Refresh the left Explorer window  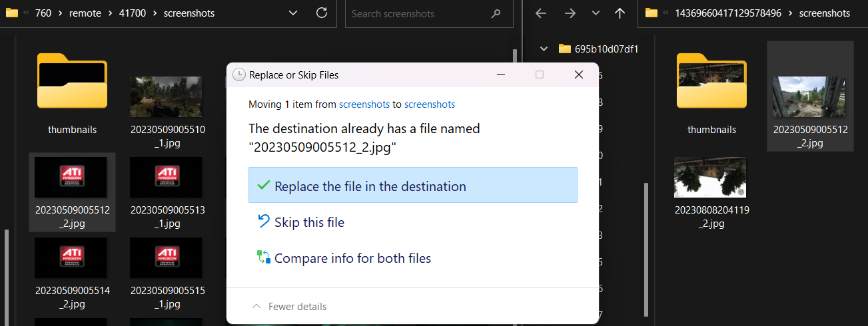tap(321, 13)
